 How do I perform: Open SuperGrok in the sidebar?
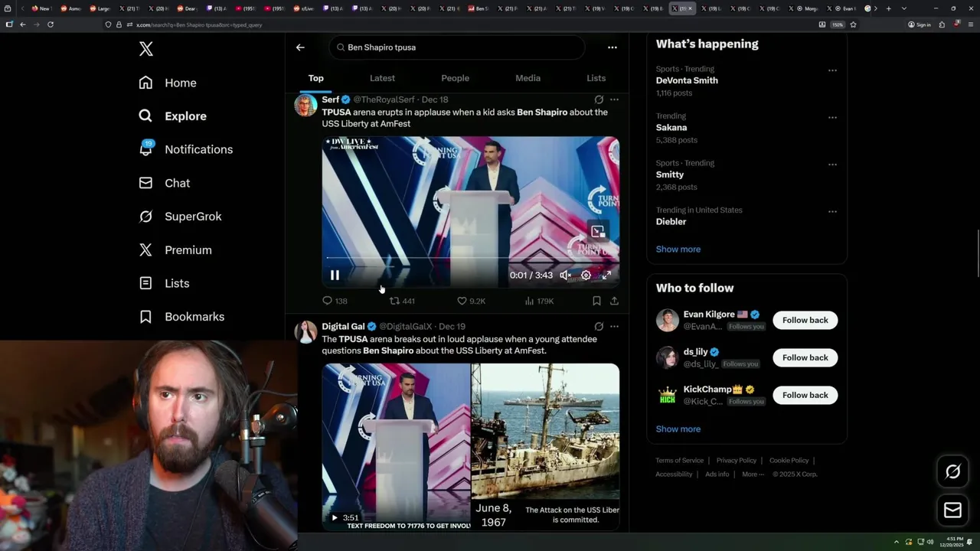tap(180, 217)
